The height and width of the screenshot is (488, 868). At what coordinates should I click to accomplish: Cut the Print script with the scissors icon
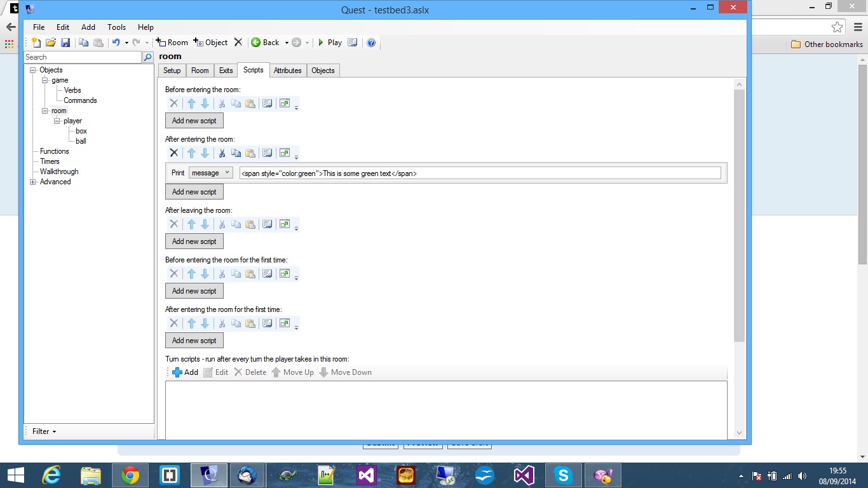point(222,152)
